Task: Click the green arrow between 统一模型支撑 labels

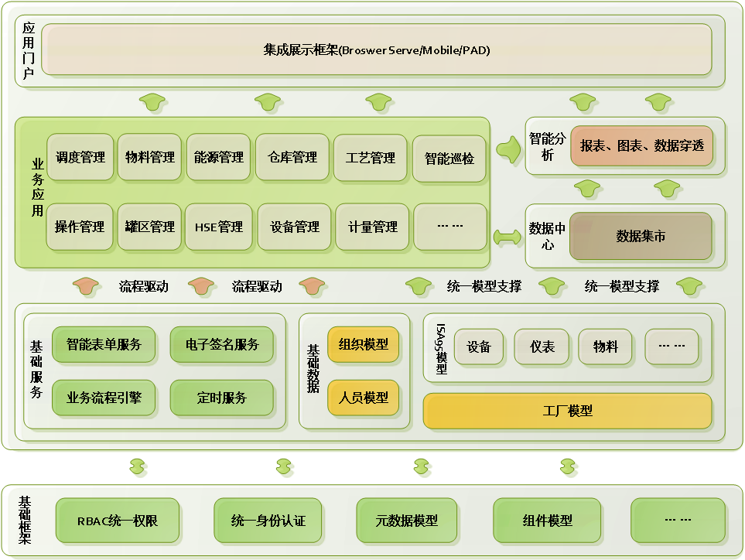Action: click(552, 286)
